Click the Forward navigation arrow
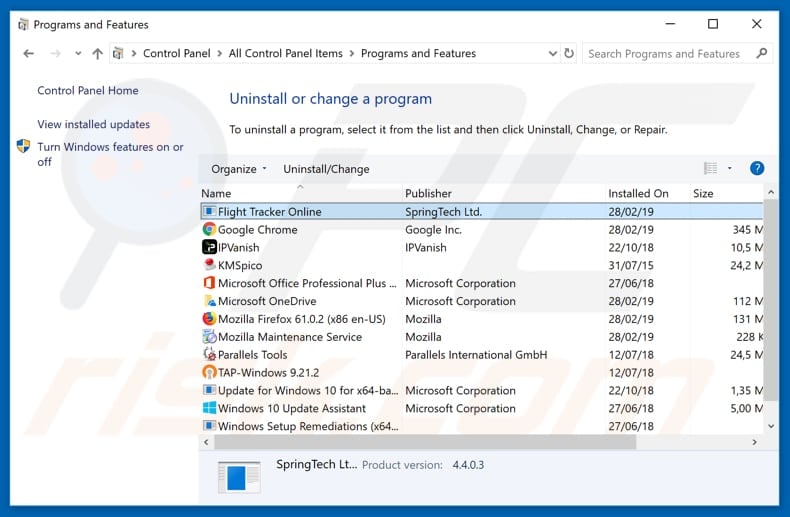Image resolution: width=790 pixels, height=517 pixels. pyautogui.click(x=55, y=53)
